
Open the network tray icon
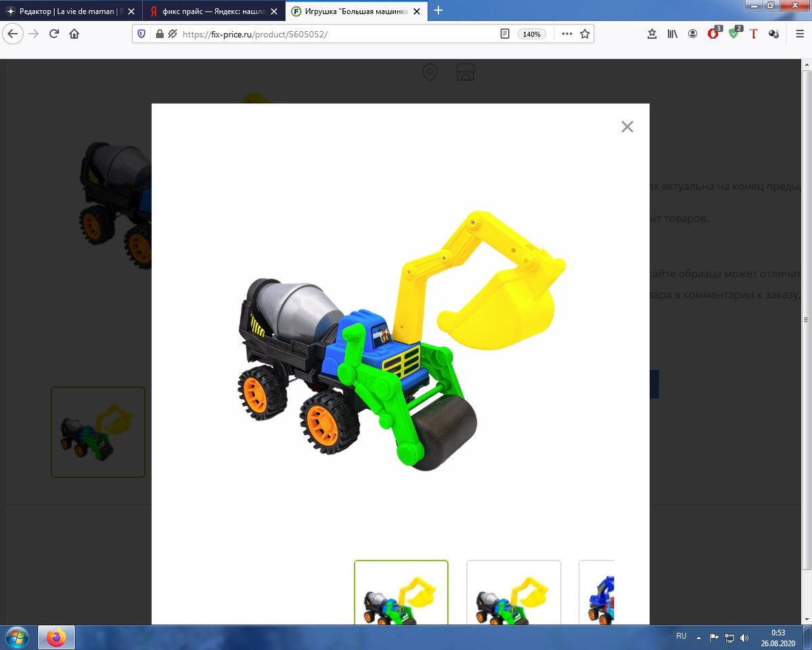point(729,637)
